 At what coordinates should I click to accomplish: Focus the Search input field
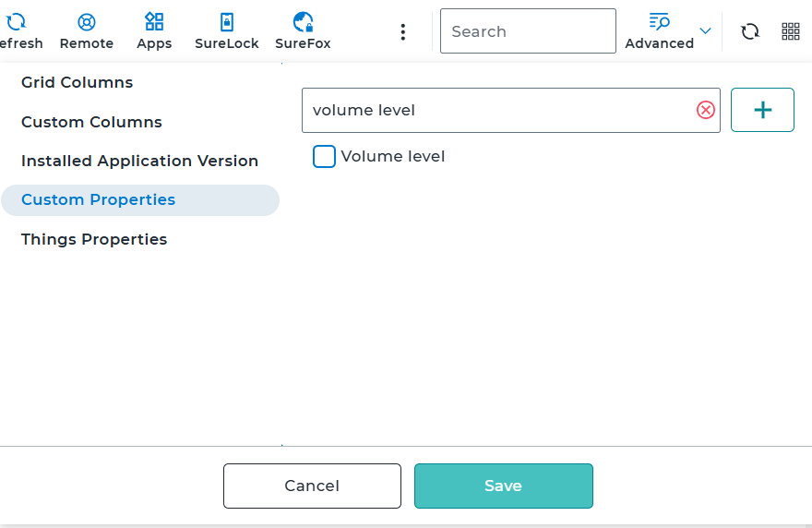click(x=528, y=31)
